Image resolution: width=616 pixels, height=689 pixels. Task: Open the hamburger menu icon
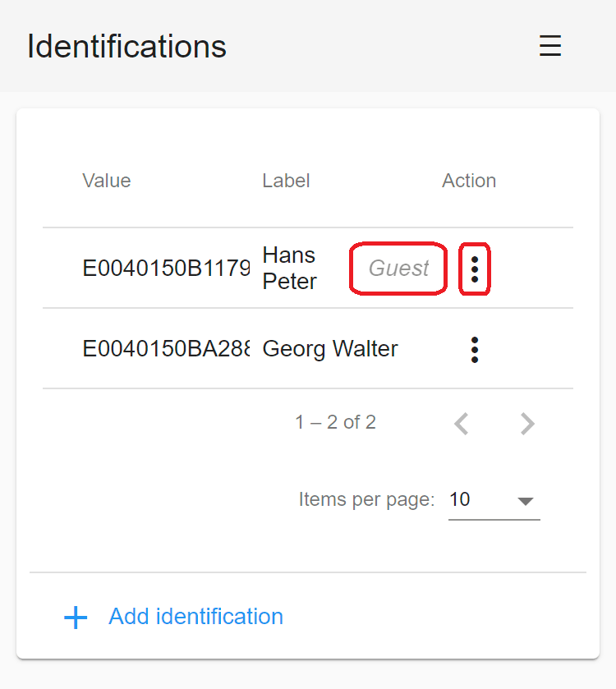click(550, 46)
